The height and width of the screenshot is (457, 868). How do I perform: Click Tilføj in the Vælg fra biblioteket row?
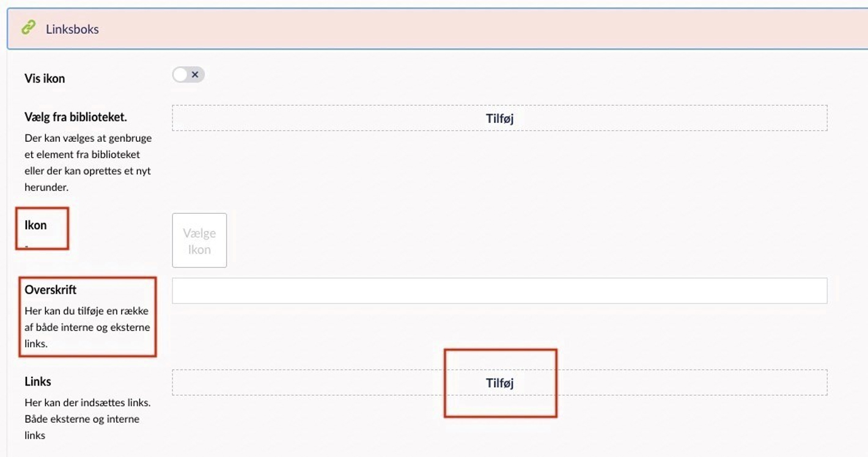tap(499, 118)
